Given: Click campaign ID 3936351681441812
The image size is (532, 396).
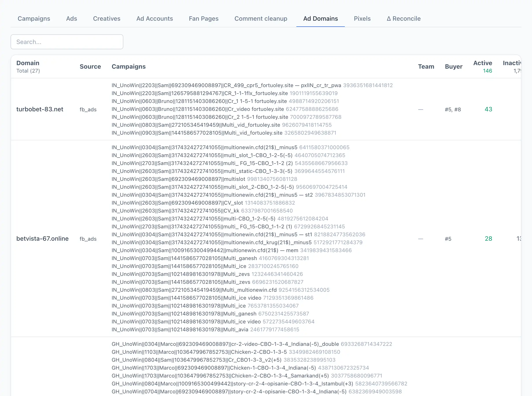Looking at the screenshot, I should point(368,85).
